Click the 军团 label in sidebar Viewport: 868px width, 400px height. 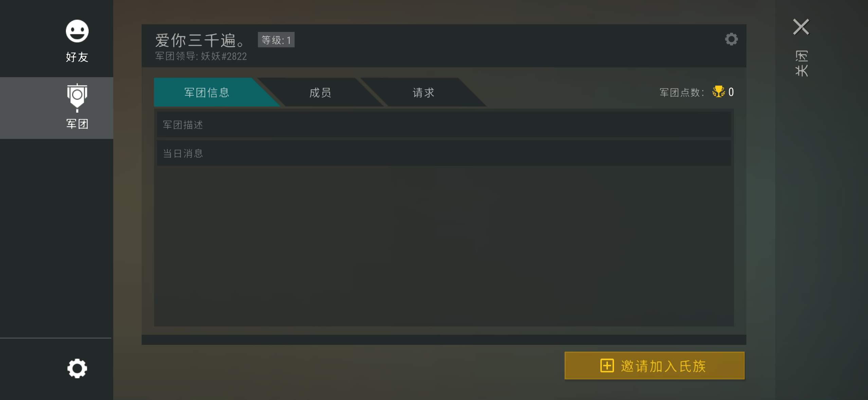(77, 124)
